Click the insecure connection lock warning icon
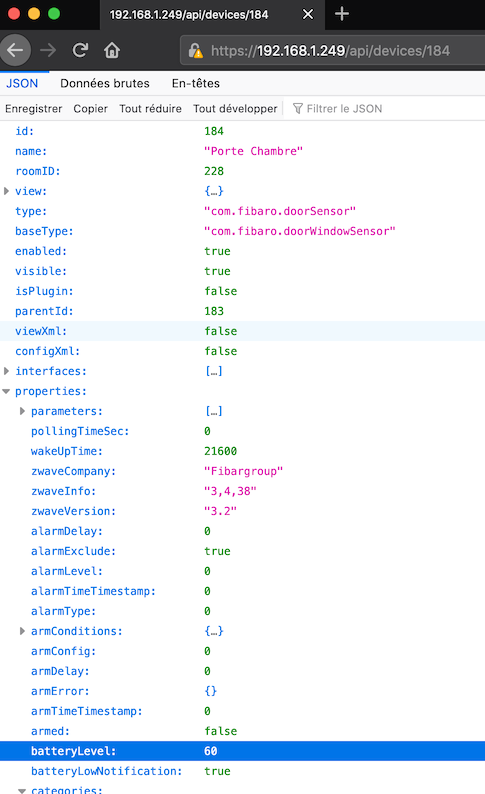This screenshot has height=794, width=485. [195, 51]
